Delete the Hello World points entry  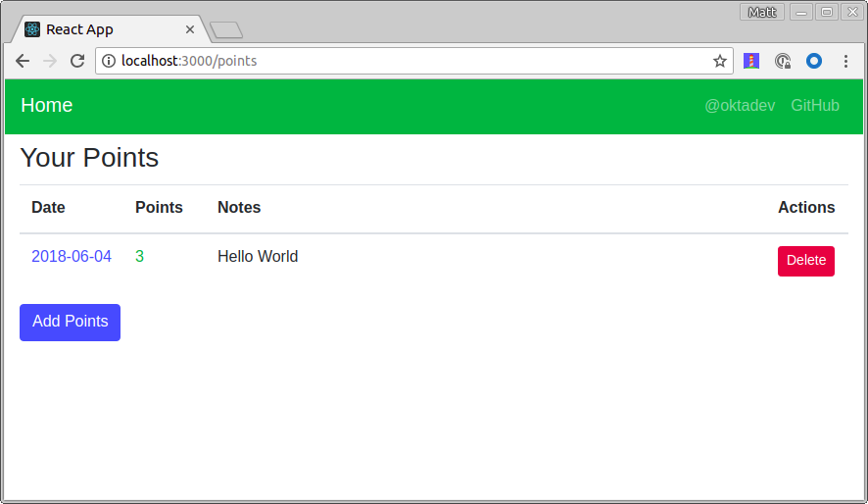click(x=805, y=261)
